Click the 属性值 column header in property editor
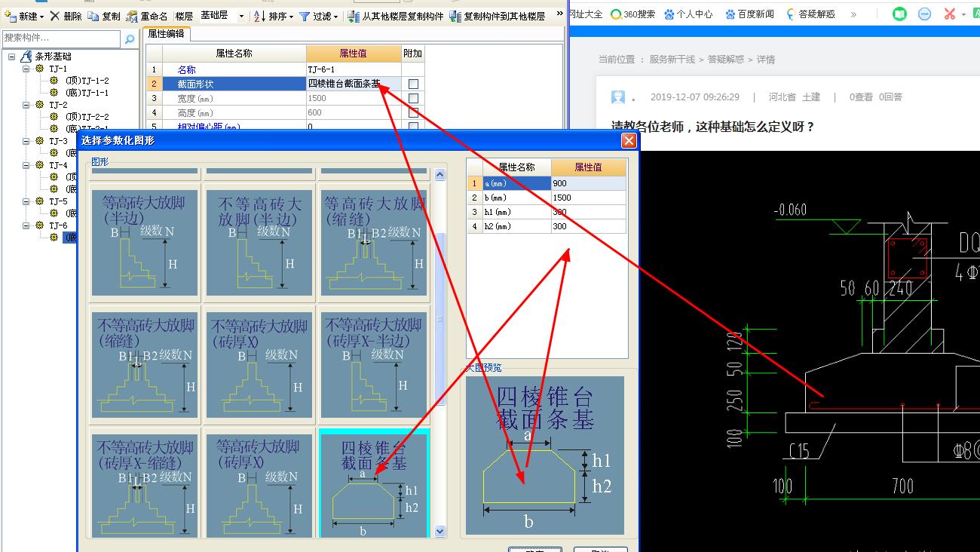 coord(354,54)
